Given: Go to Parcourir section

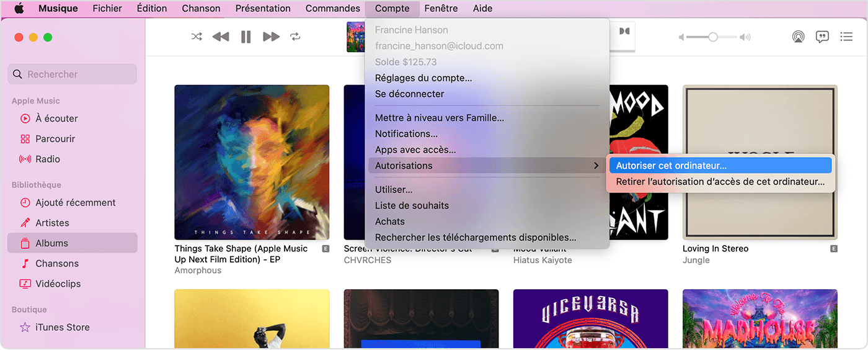Looking at the screenshot, I should (x=73, y=139).
